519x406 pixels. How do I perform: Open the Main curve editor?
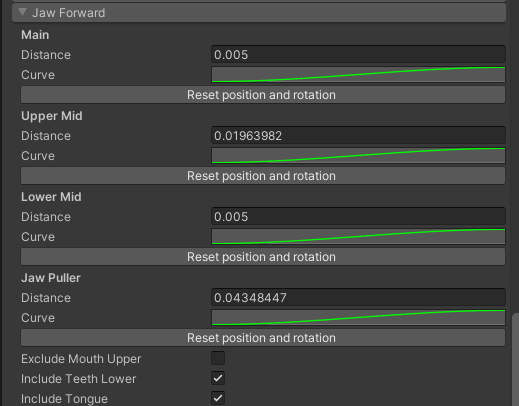[358, 74]
